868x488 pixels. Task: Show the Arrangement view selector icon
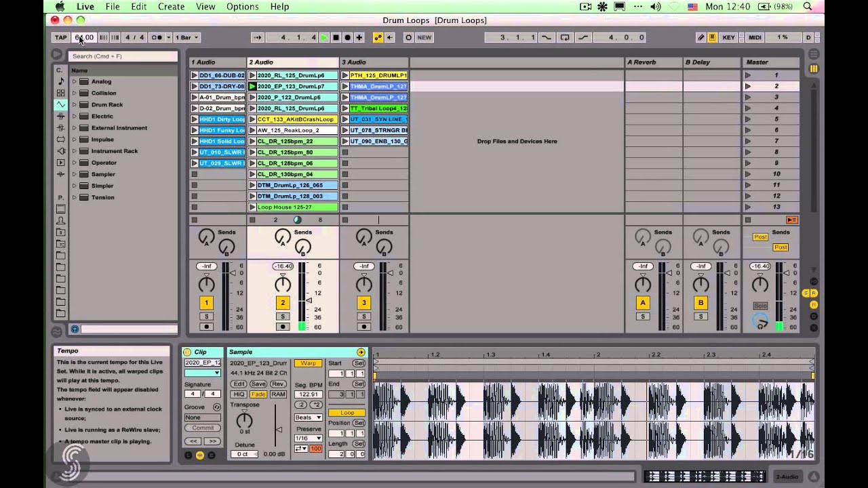814,54
